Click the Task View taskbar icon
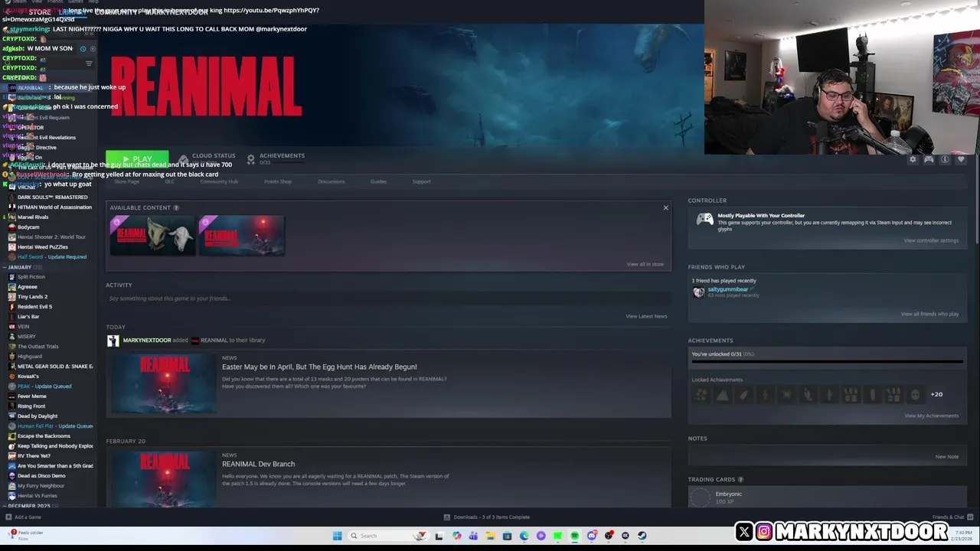The height and width of the screenshot is (551, 980). pyautogui.click(x=439, y=536)
